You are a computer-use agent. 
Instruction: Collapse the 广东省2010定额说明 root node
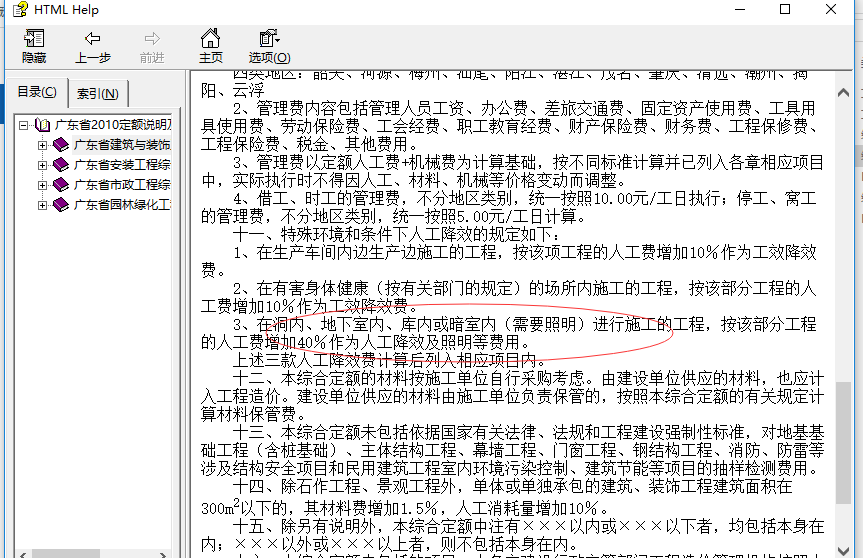click(23, 125)
